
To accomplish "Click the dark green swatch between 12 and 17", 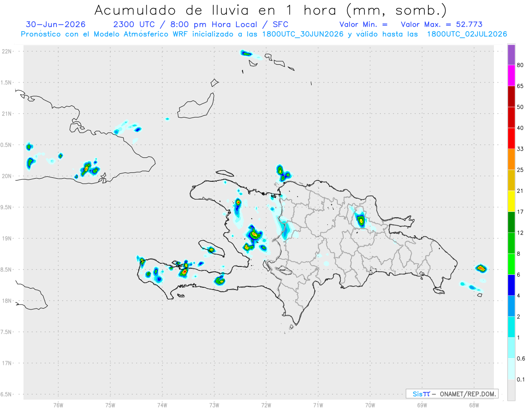I will tap(511, 222).
